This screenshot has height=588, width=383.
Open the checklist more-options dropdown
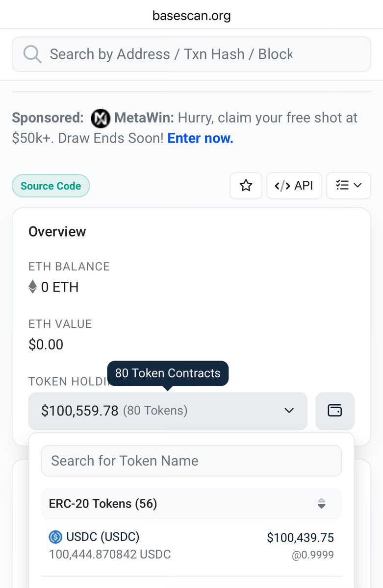[x=349, y=186]
